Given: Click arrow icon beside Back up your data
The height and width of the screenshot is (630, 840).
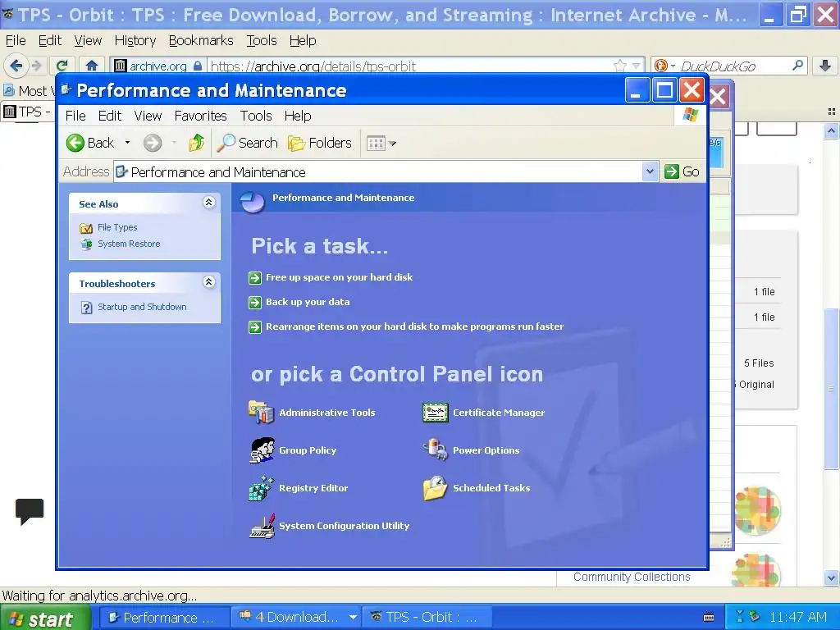Looking at the screenshot, I should click(255, 302).
